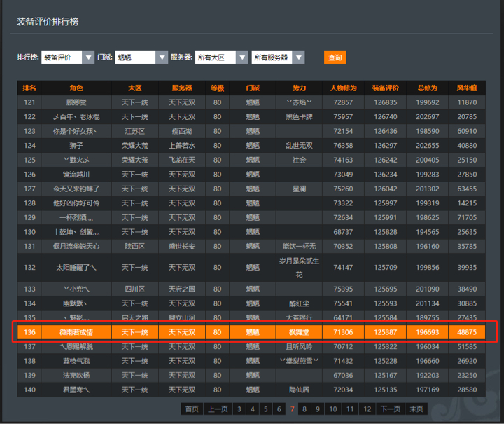504x424 pixels.
Task: Expand the 所有服务器 dropdown
Action: [278, 57]
